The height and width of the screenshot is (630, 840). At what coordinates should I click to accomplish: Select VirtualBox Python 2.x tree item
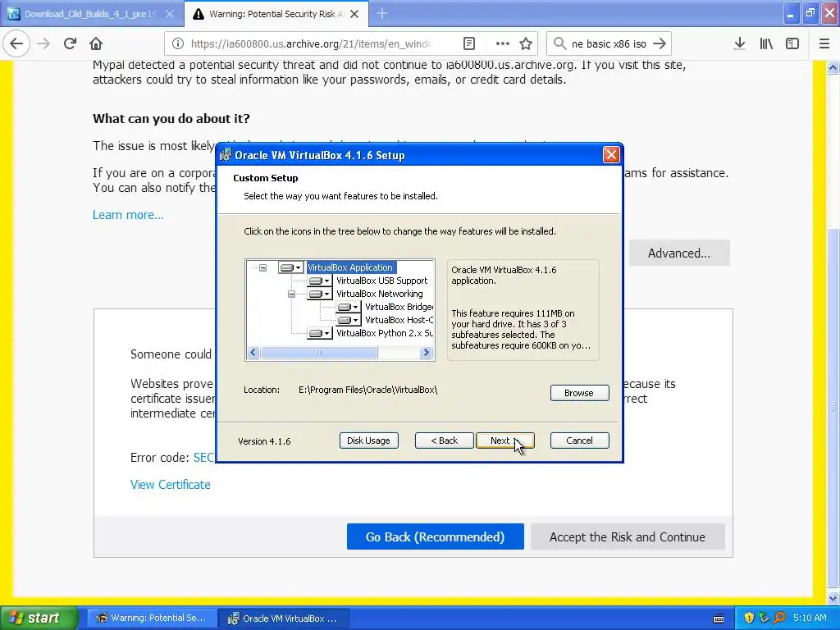[x=385, y=333]
